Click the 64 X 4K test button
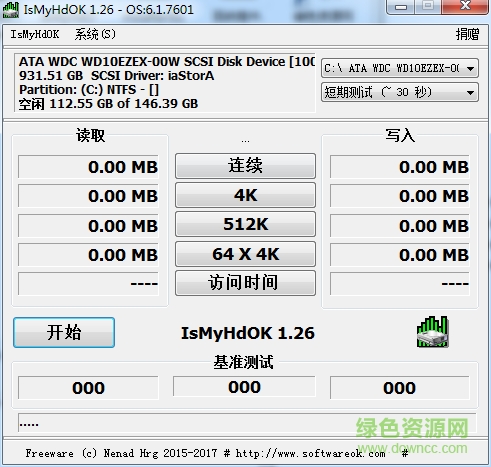Screen dimensions: 491x467 coord(245,254)
